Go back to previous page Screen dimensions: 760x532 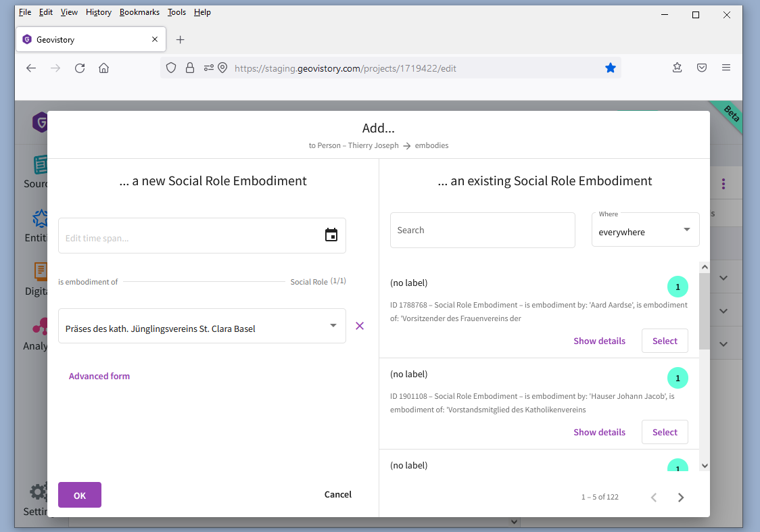[x=31, y=68]
